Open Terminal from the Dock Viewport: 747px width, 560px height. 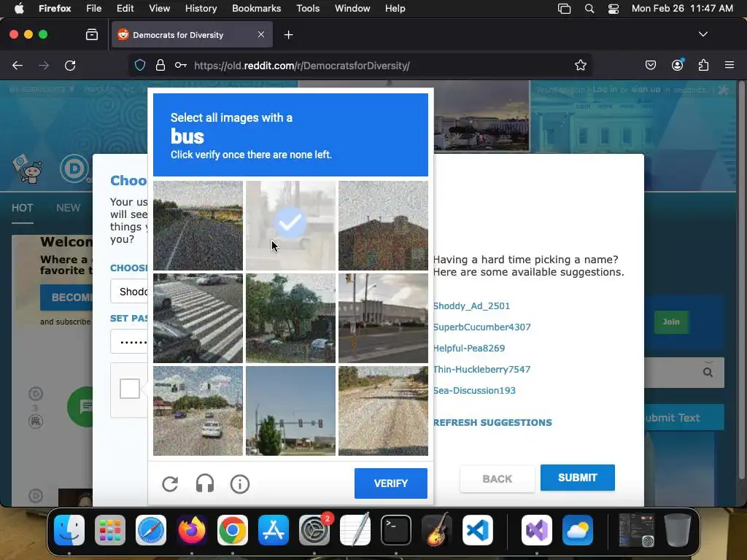[396, 530]
